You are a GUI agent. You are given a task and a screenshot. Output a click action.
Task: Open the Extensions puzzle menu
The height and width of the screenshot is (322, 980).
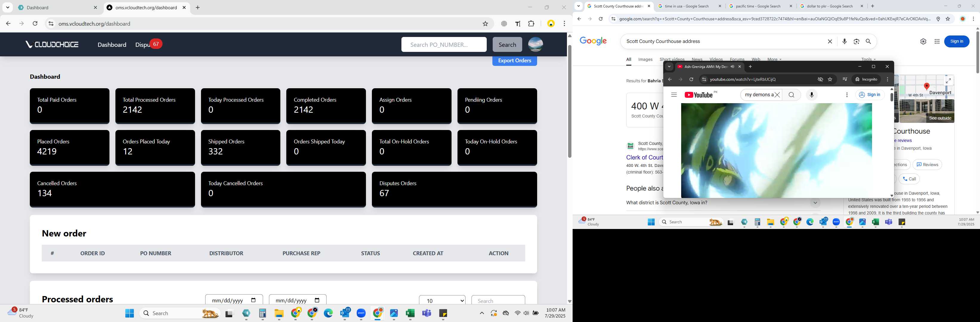(x=531, y=24)
